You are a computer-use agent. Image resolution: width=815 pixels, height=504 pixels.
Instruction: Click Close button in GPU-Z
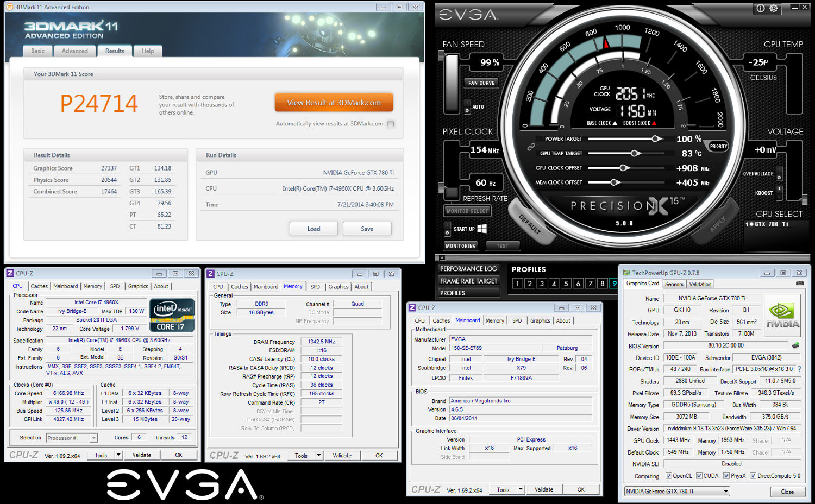pyautogui.click(x=787, y=492)
